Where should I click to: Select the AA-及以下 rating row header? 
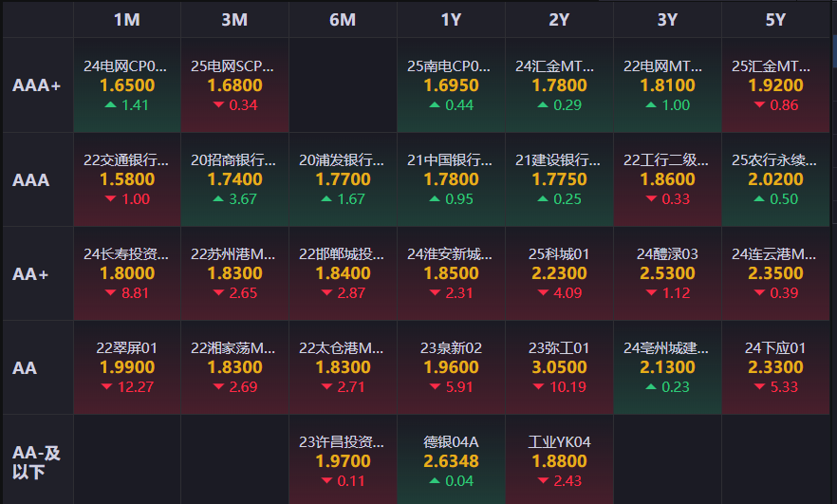37,462
